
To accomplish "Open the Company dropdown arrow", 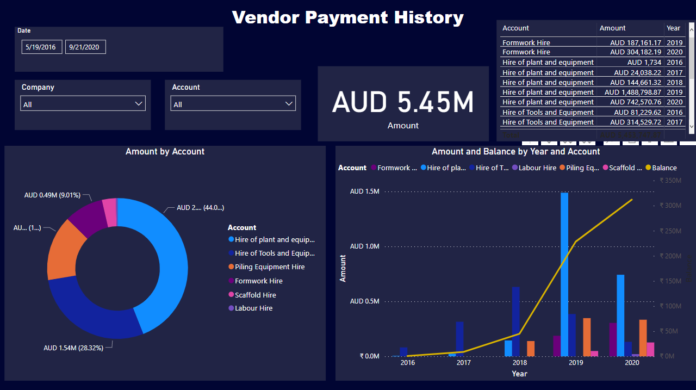I will (138, 104).
